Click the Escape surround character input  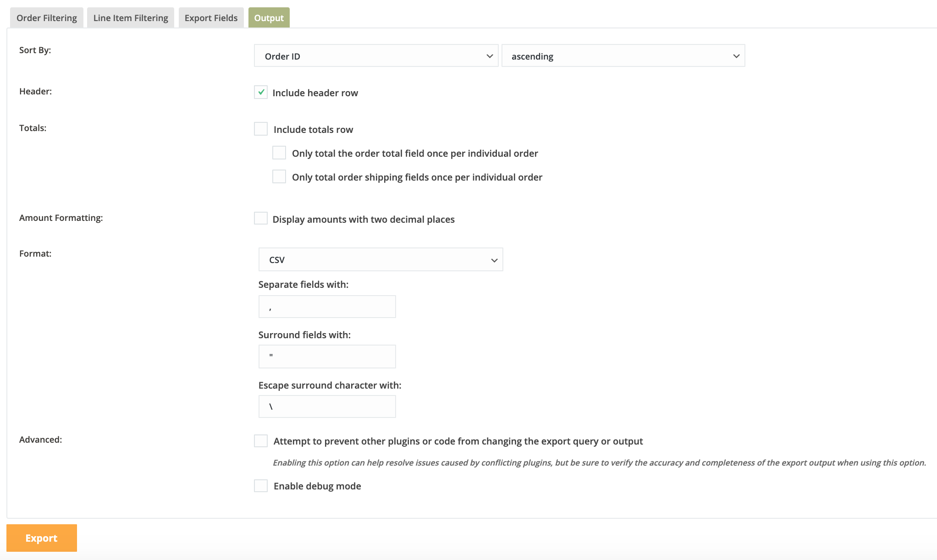tap(327, 406)
